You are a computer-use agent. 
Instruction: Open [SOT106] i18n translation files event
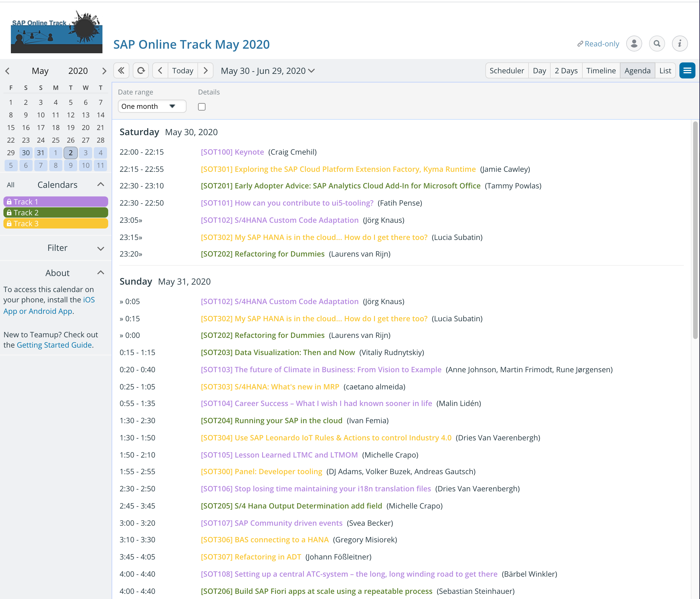pos(316,489)
